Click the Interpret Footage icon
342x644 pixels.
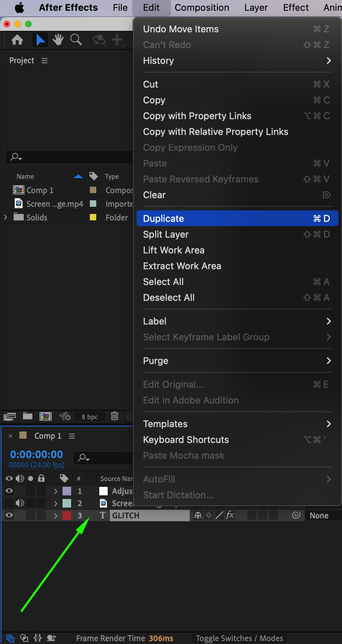pos(10,416)
